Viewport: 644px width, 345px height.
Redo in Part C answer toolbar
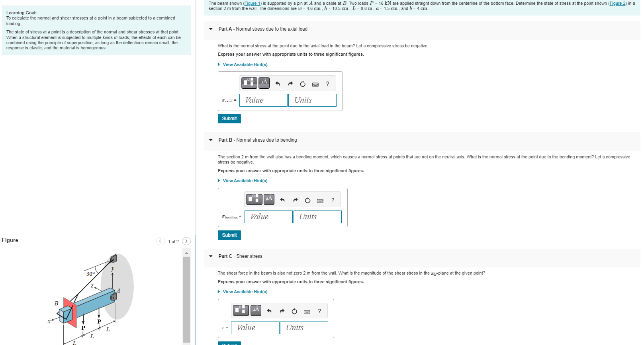282,311
